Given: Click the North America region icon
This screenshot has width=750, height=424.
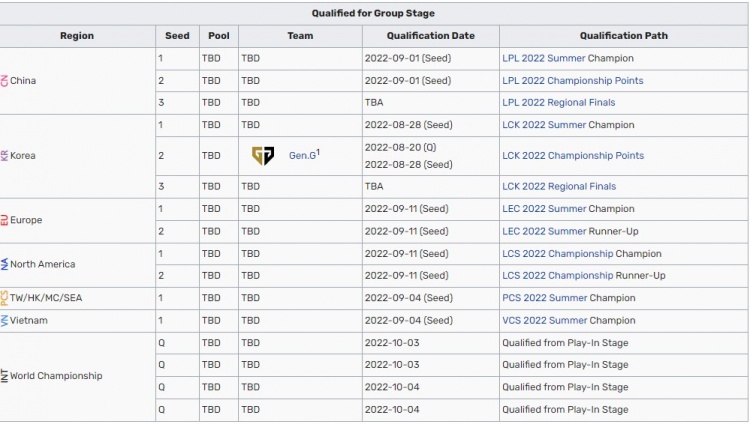Looking at the screenshot, I should click(x=4, y=264).
